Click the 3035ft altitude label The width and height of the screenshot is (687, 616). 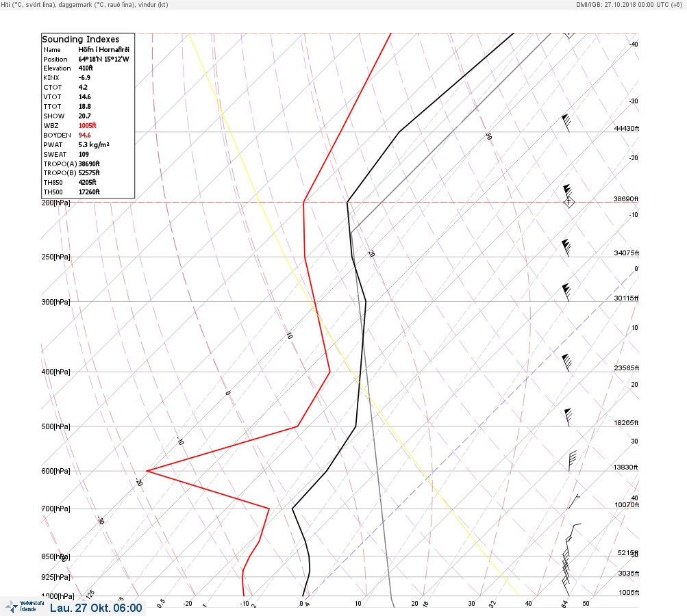(x=629, y=574)
